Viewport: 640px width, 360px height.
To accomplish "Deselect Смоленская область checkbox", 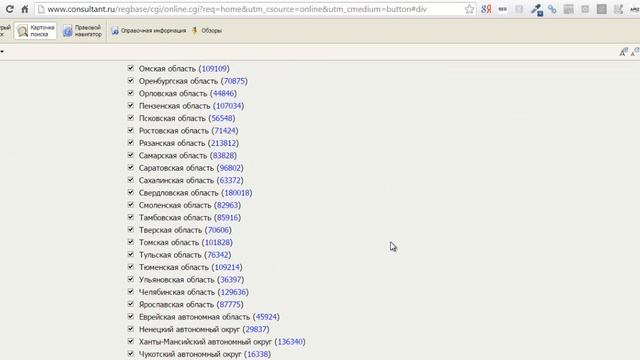I will (x=131, y=204).
